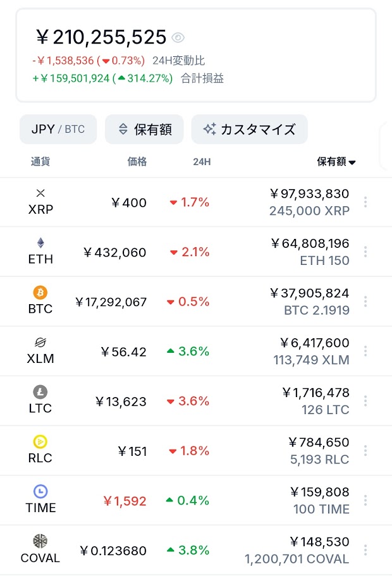Click the orange Bitcoin icon
Image resolution: width=392 pixels, height=576 pixels.
click(40, 293)
